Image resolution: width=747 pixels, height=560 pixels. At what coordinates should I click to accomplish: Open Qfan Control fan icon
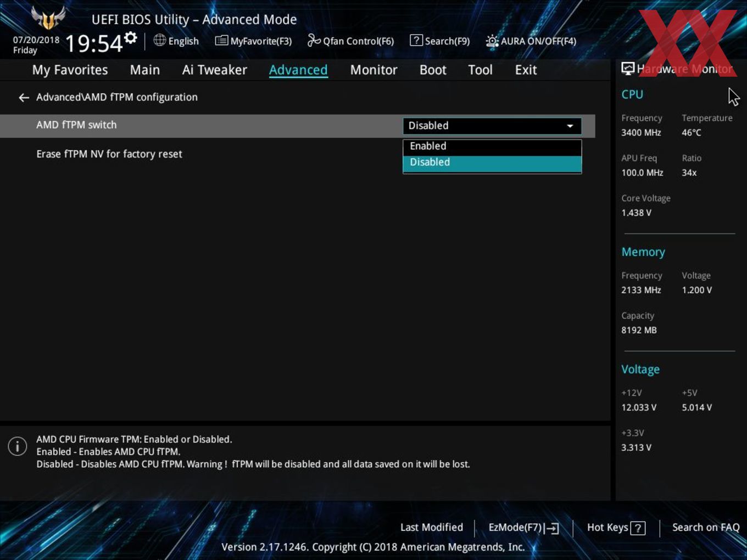tap(314, 40)
